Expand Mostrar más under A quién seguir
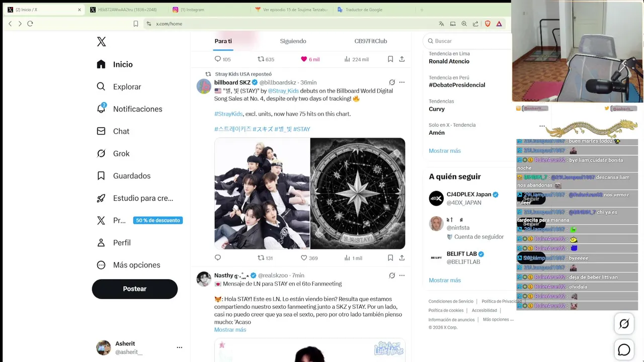The height and width of the screenshot is (362, 644). [x=445, y=281]
